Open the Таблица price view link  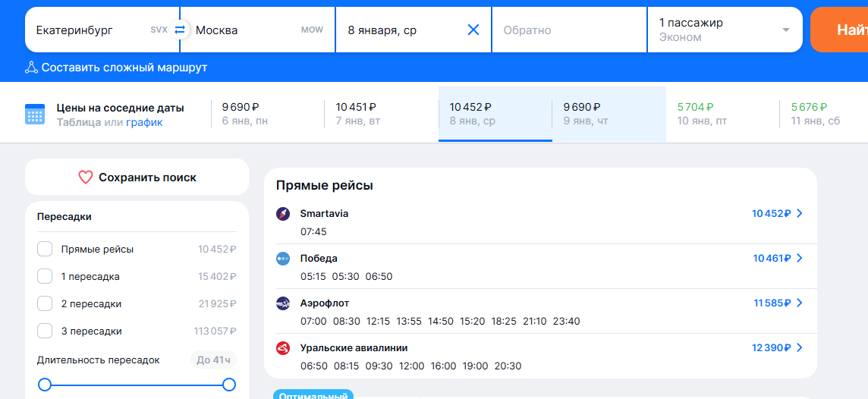pyautogui.click(x=79, y=123)
